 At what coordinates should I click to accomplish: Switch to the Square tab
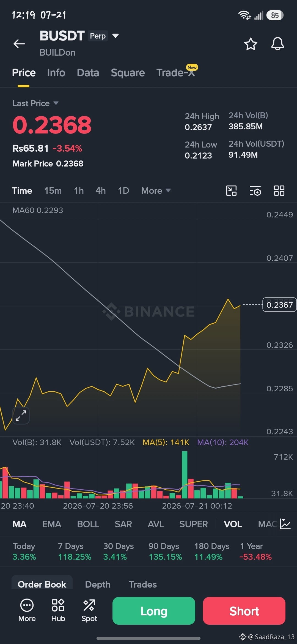pos(128,73)
